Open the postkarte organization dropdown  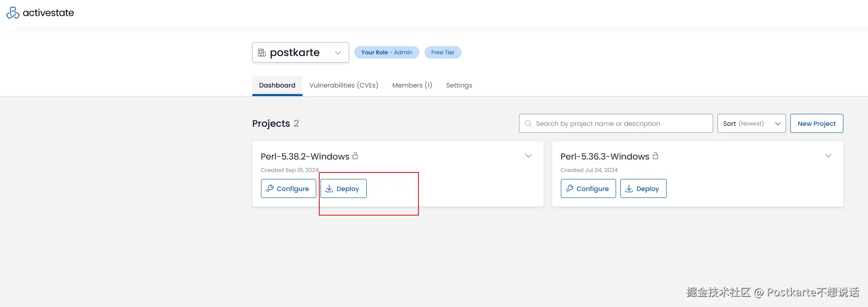pos(301,53)
